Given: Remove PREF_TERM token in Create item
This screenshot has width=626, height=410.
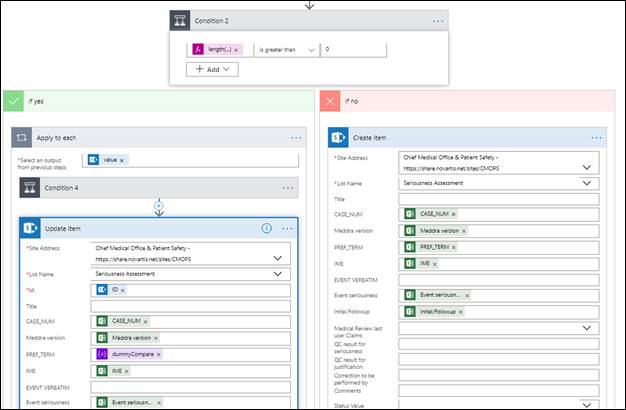Looking at the screenshot, I should [x=454, y=248].
